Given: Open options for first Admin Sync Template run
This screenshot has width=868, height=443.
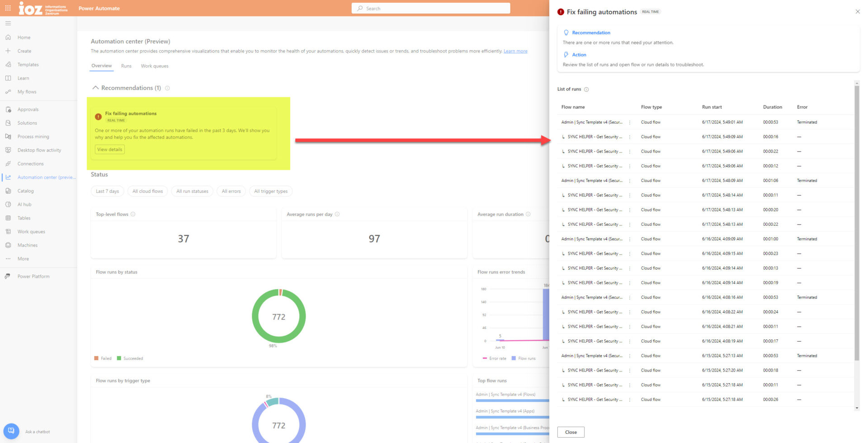Looking at the screenshot, I should coord(630,123).
